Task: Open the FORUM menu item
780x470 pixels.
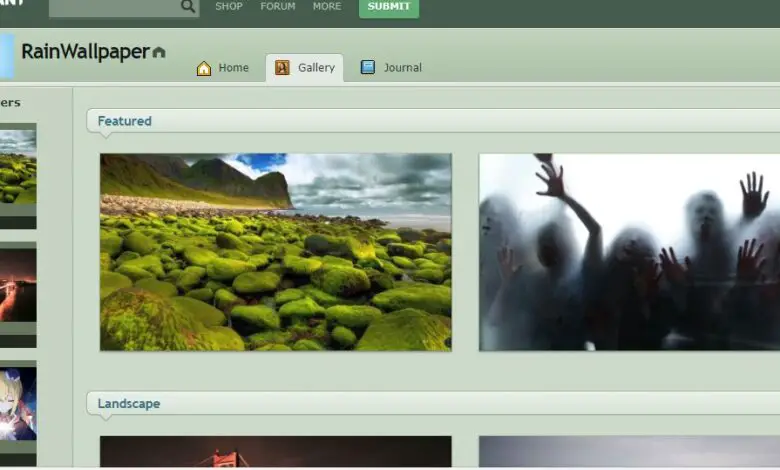Action: coord(278,6)
